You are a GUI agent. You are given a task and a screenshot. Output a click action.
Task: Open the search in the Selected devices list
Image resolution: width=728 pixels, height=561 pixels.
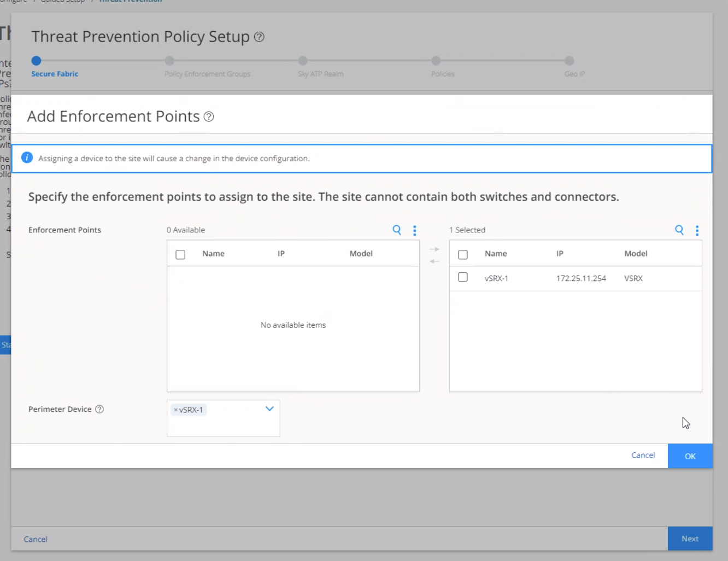click(679, 230)
